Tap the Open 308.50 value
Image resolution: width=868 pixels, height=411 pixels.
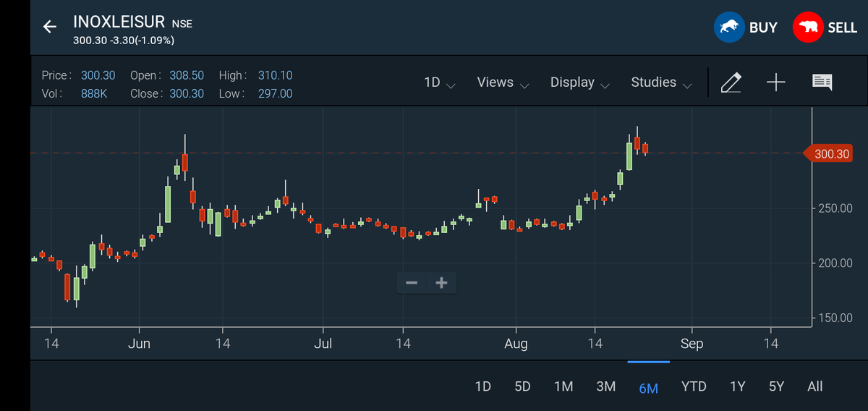pos(187,75)
